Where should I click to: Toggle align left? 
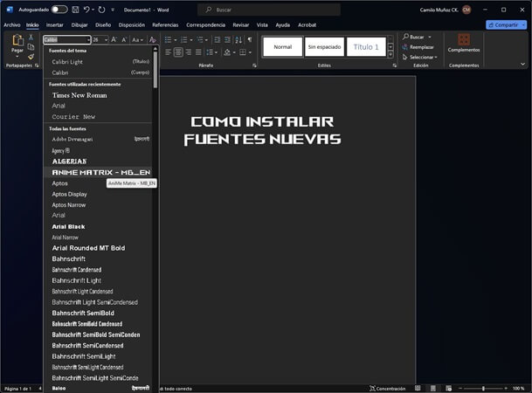169,52
